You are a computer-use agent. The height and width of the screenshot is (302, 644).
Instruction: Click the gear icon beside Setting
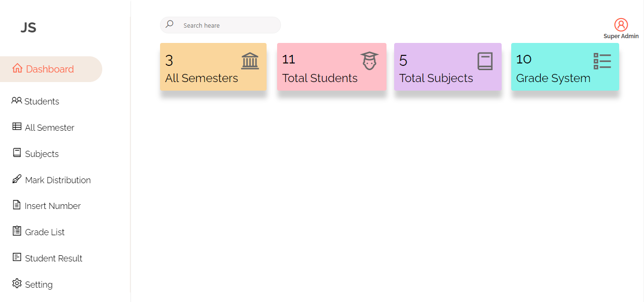click(x=17, y=283)
